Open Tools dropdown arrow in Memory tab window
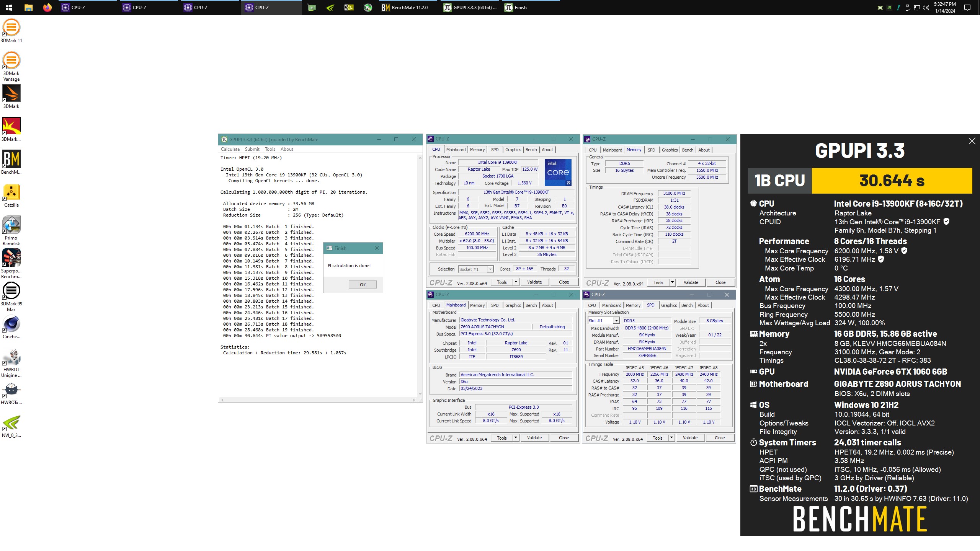 [x=672, y=282]
